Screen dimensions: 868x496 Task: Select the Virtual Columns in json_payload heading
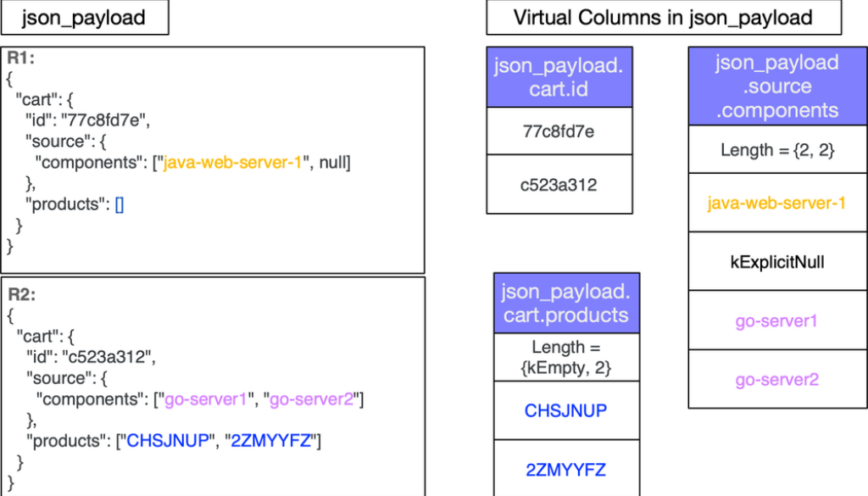pos(663,17)
